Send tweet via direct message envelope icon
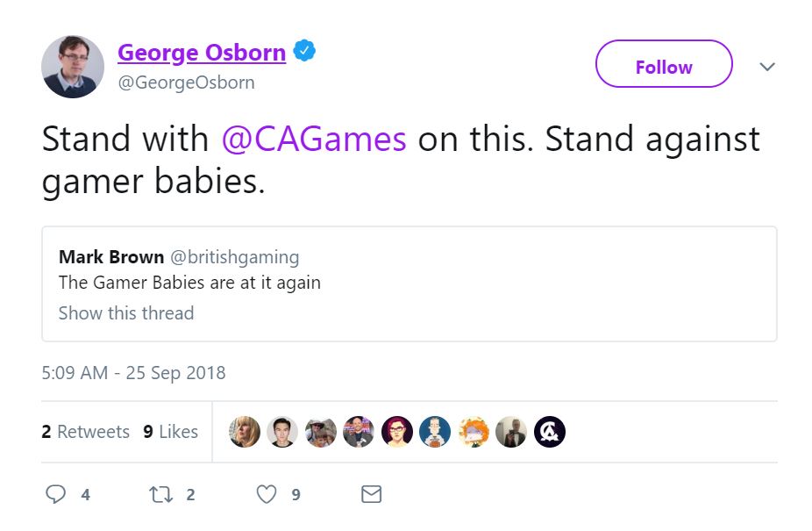The image size is (812, 531). click(x=372, y=495)
